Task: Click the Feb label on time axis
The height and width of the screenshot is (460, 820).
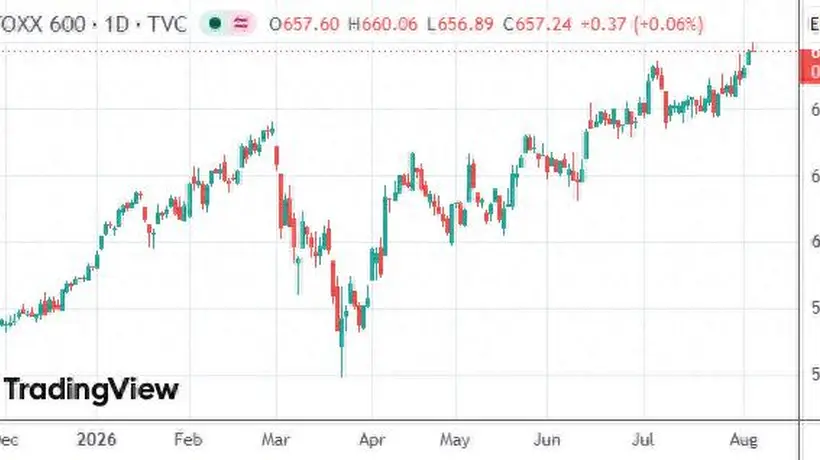Action: click(x=188, y=439)
